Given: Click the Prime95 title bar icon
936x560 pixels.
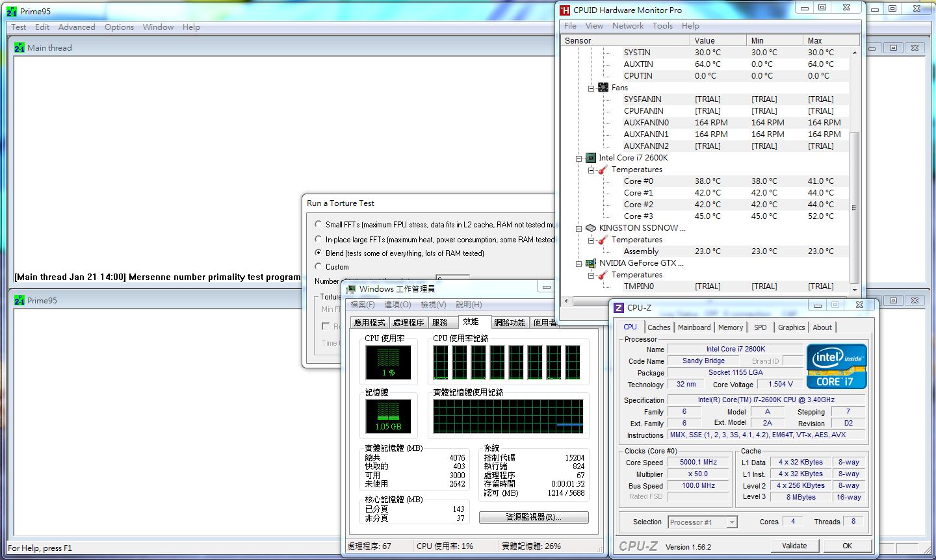Looking at the screenshot, I should pos(11,11).
